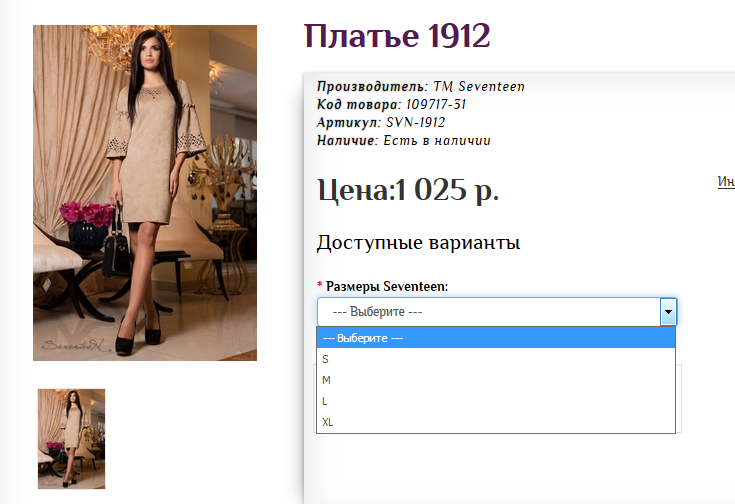Click the product code 109717-51

pyautogui.click(x=436, y=104)
